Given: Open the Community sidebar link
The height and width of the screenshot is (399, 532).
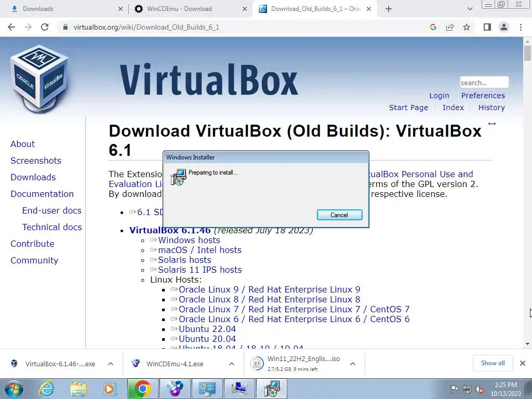Looking at the screenshot, I should [x=34, y=260].
